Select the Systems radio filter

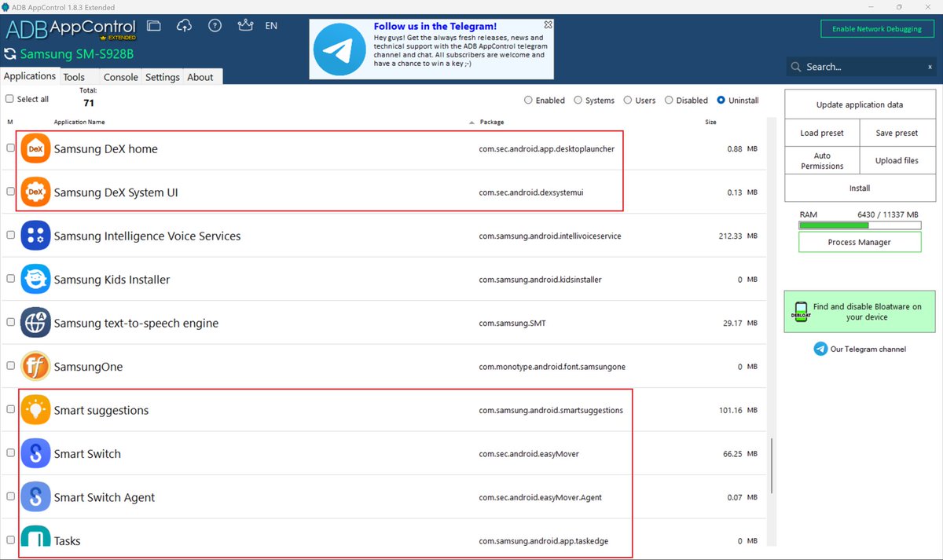[x=578, y=101]
